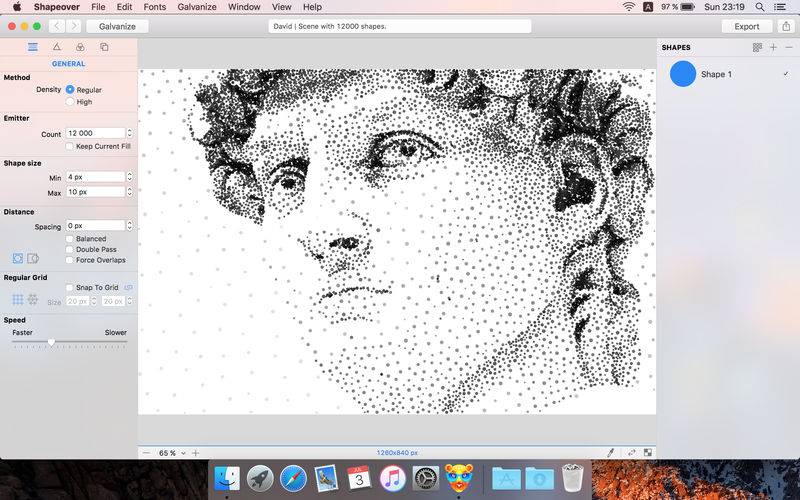The height and width of the screenshot is (500, 800).
Task: Open the color blending circles panel icon
Action: pos(80,47)
